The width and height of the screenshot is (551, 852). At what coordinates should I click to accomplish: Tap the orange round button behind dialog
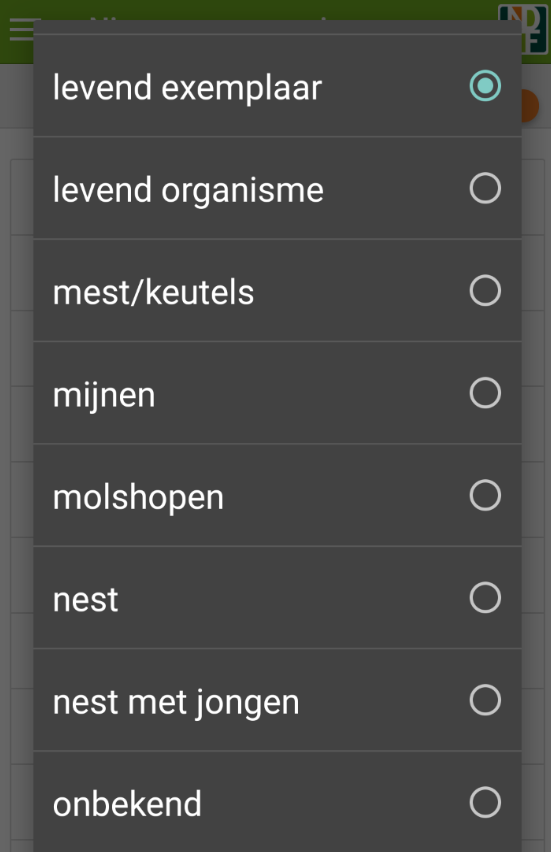pyautogui.click(x=530, y=106)
